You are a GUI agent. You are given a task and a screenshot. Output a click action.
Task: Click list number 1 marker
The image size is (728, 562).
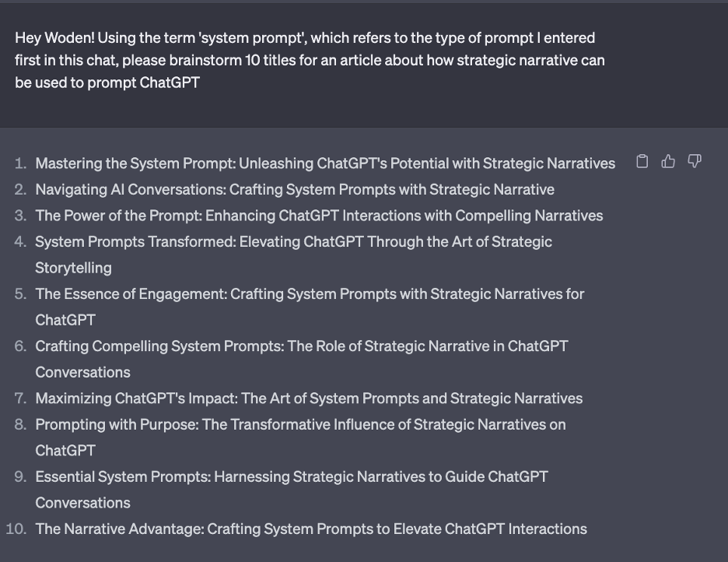20,163
